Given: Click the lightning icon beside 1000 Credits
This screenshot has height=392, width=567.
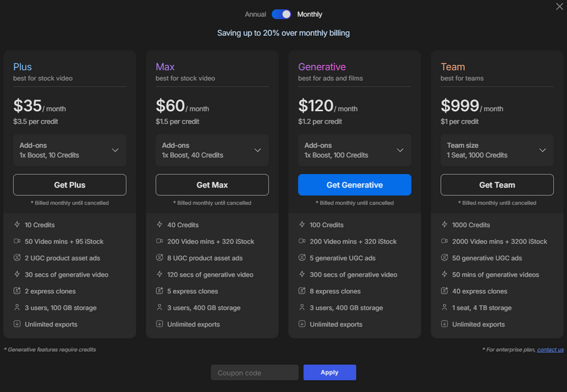Looking at the screenshot, I should click(444, 225).
